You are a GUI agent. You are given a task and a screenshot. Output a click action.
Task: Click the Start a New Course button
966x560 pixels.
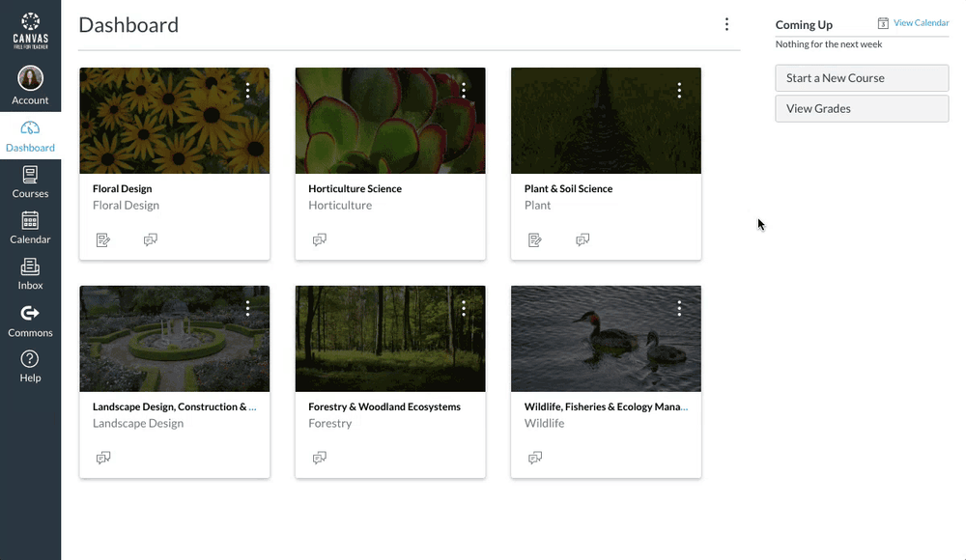[861, 78]
